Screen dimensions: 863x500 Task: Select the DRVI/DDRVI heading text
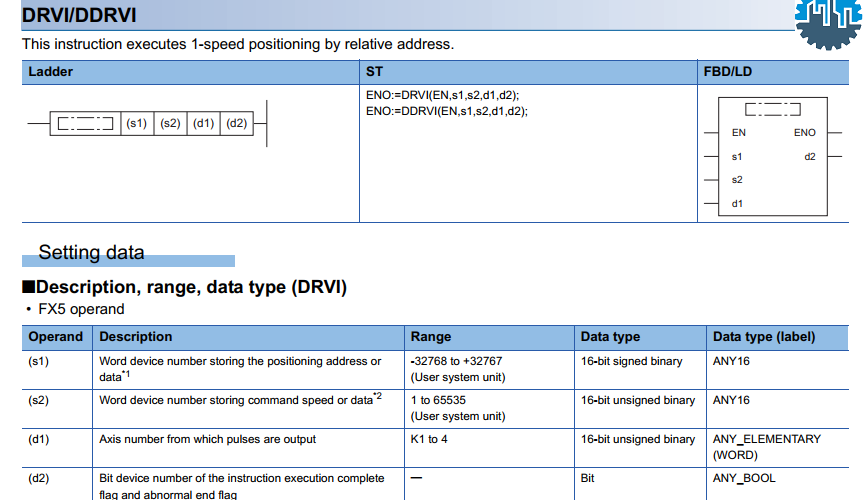79,15
